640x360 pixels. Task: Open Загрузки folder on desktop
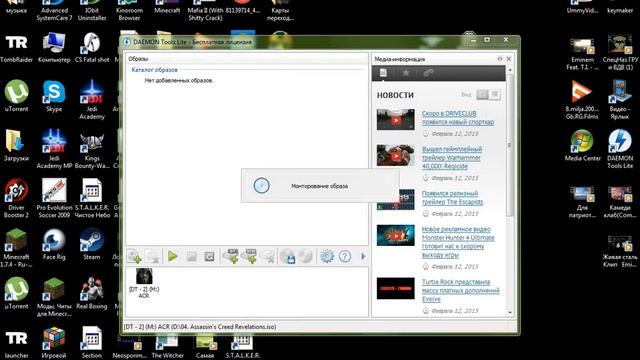point(16,146)
